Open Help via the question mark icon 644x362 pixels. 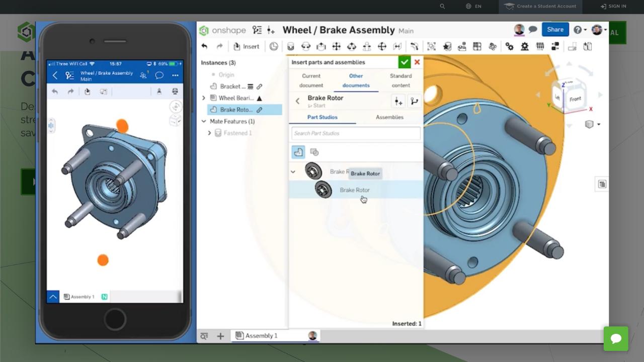577,30
